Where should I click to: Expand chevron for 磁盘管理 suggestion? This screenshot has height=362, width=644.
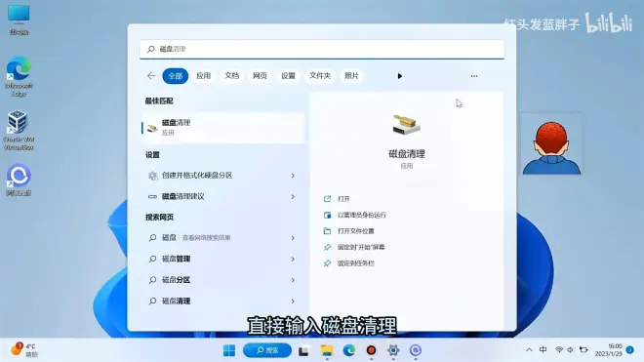pyautogui.click(x=293, y=259)
